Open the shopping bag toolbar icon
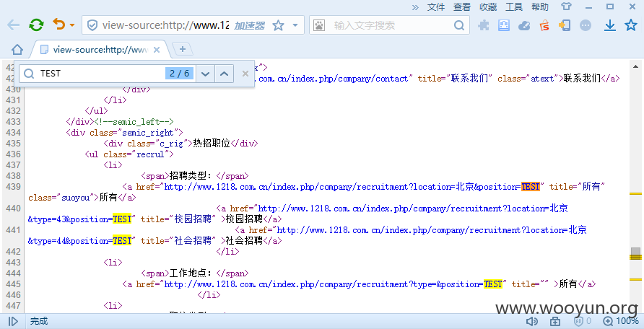This screenshot has width=644, height=329. (x=544, y=25)
